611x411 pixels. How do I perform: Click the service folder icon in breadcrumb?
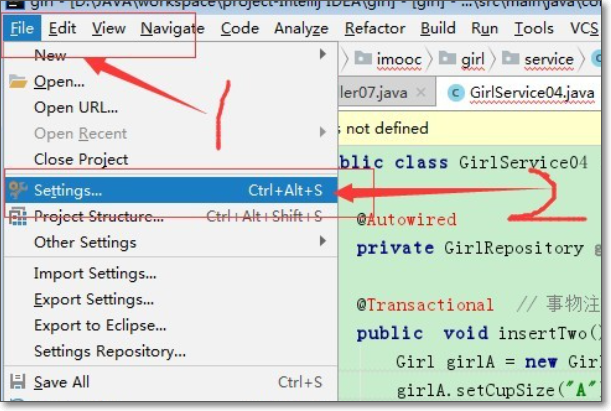pos(508,60)
